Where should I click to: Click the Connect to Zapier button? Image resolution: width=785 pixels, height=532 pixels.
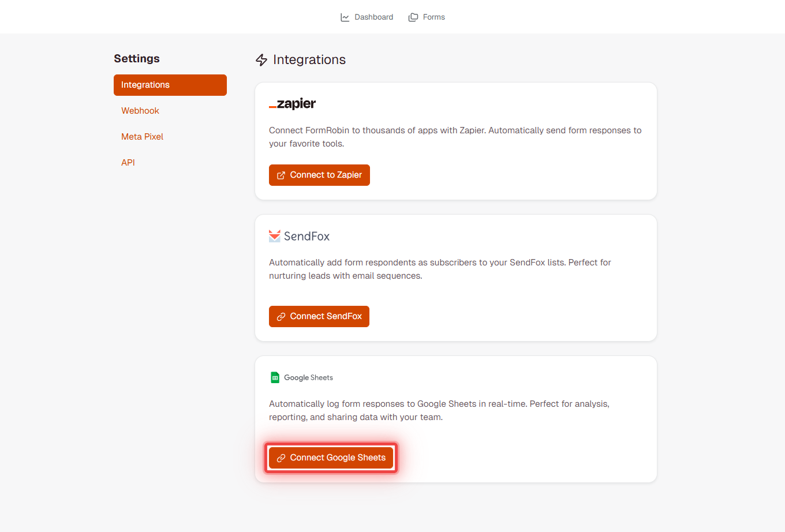[319, 175]
